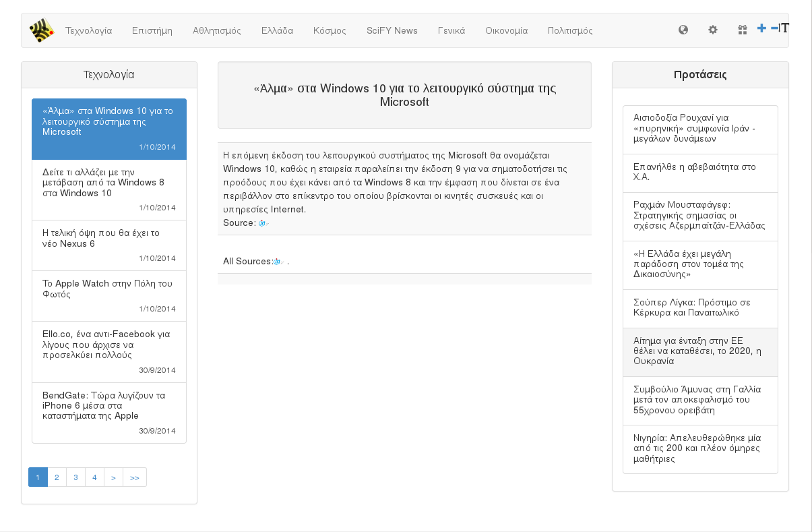Screen dimensions: 812x532
Task: Click the source icon after 'Source:'
Action: [263, 223]
